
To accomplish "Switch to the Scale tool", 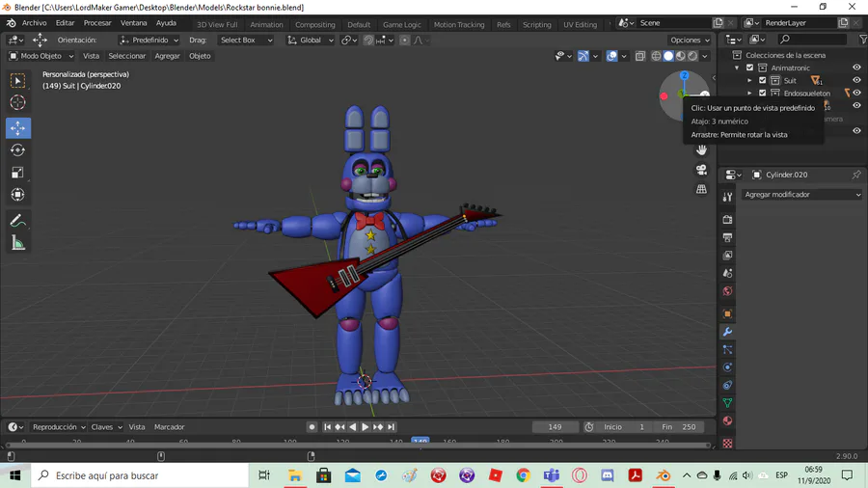I will pyautogui.click(x=17, y=172).
